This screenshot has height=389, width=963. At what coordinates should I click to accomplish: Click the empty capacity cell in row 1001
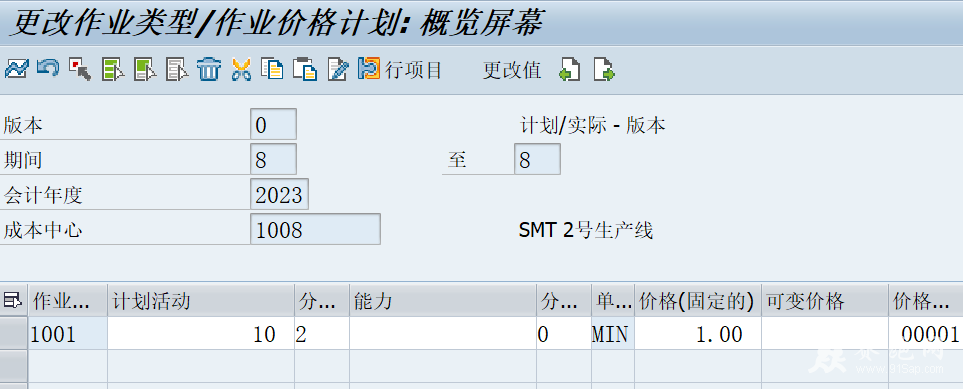pyautogui.click(x=443, y=334)
